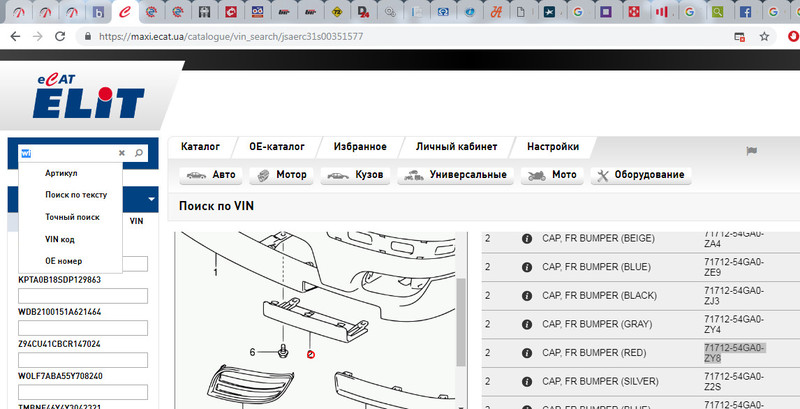Clear the search field with the X icon

[x=122, y=153]
